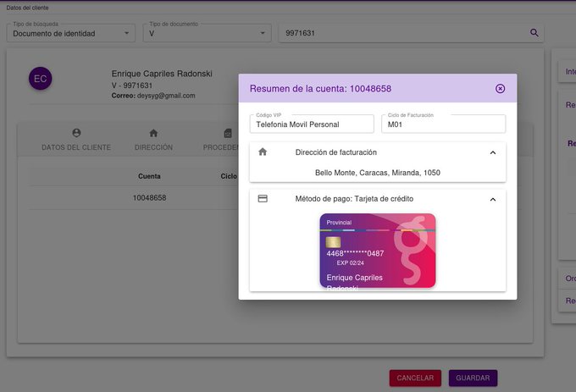Click the document icon above Procedencia tab
Viewport: 576px width, 392px height.
(x=227, y=133)
